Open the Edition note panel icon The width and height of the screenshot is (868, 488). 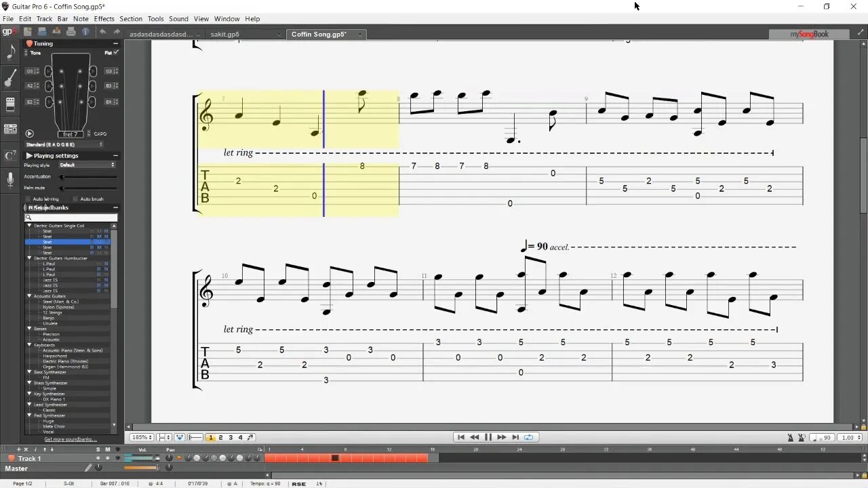[10, 52]
